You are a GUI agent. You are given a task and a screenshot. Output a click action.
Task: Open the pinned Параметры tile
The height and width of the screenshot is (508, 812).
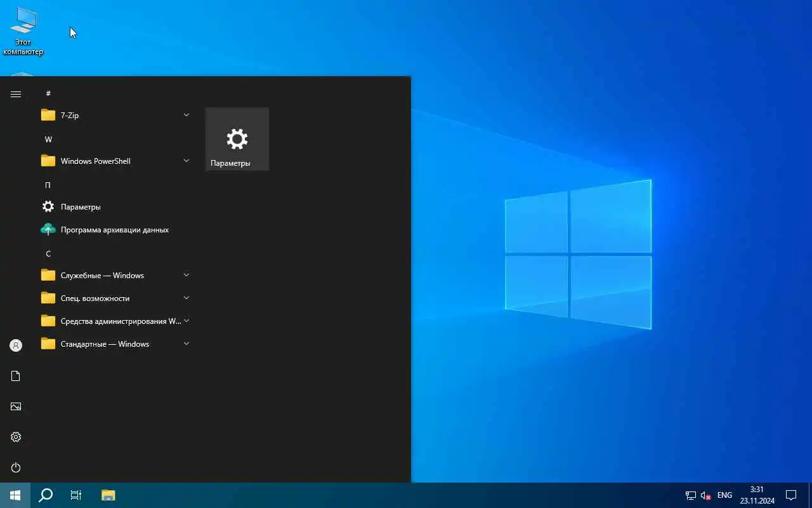click(x=237, y=139)
